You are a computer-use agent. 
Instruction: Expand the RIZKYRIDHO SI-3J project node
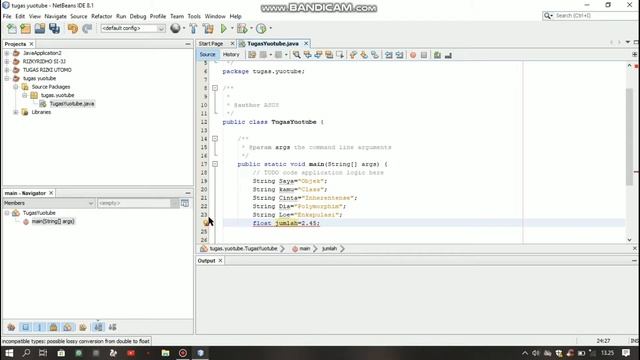[7, 61]
